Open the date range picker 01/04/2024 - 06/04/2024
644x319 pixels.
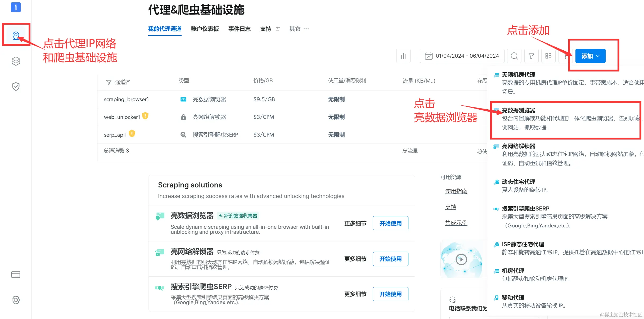(x=462, y=56)
